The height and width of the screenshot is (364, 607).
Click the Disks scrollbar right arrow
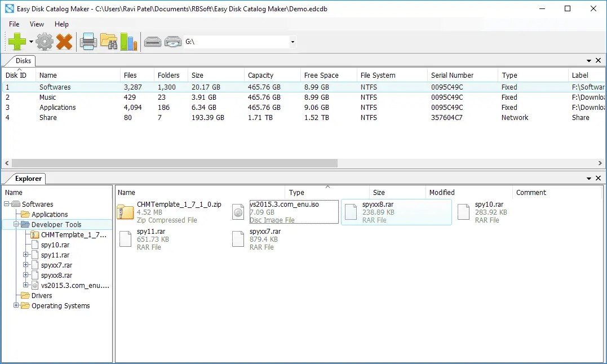600,163
